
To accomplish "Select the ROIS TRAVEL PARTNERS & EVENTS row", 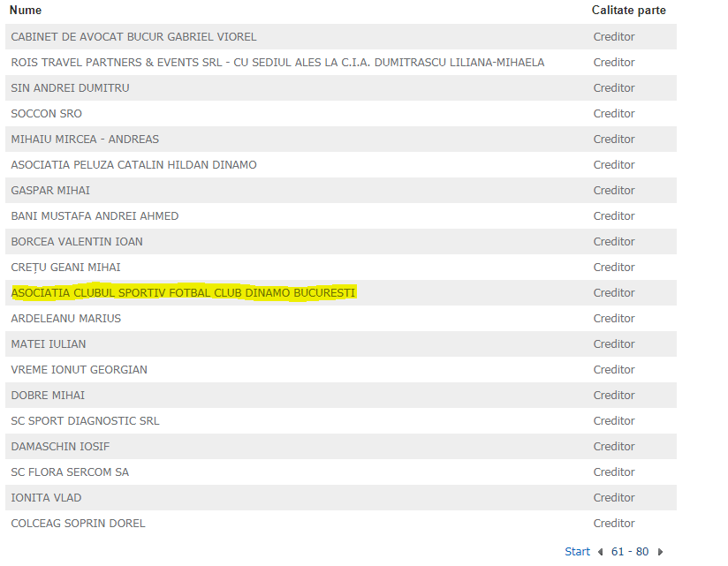I will click(277, 63).
